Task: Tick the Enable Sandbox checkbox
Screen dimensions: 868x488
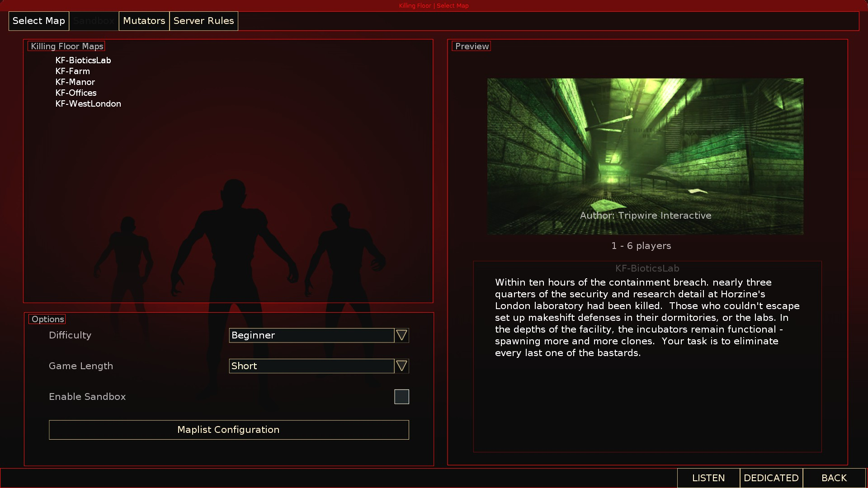Action: point(401,397)
